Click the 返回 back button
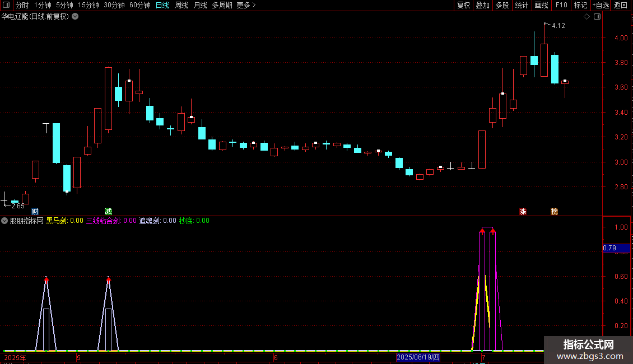The image size is (633, 364). tap(621, 5)
